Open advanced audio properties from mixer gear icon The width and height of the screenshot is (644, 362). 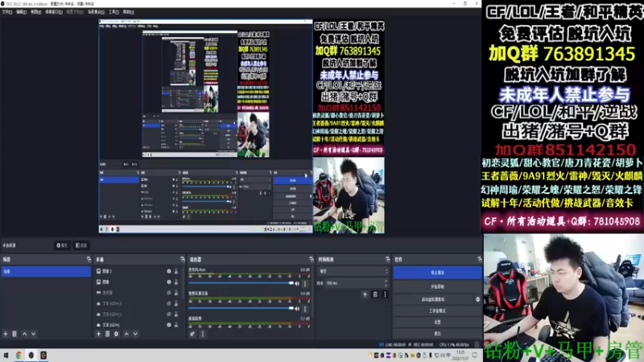point(192,334)
